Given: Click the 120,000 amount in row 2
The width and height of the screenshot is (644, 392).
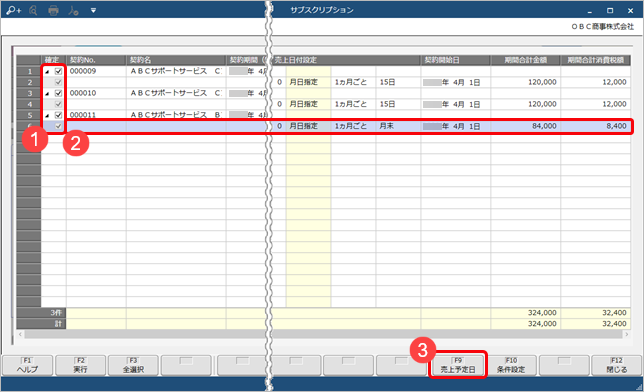Looking at the screenshot, I should pos(525,82).
